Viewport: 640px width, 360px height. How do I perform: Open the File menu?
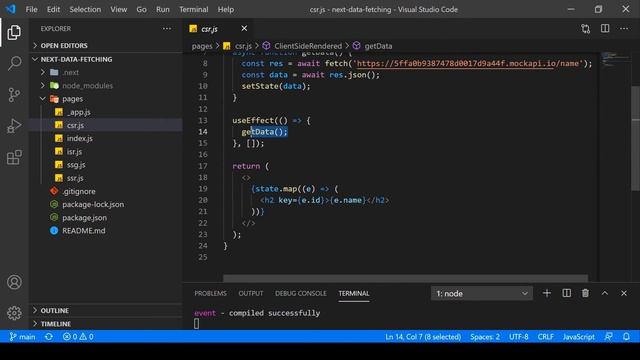[x=31, y=9]
